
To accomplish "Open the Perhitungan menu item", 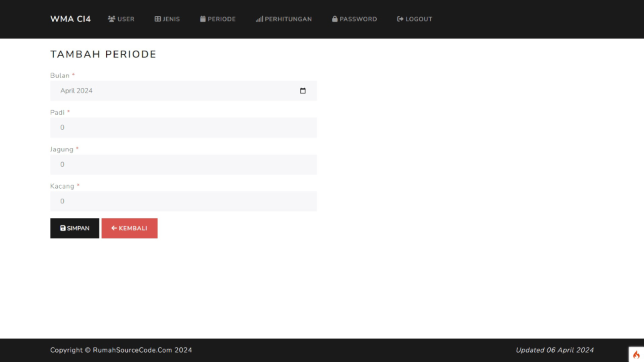I will pos(283,19).
